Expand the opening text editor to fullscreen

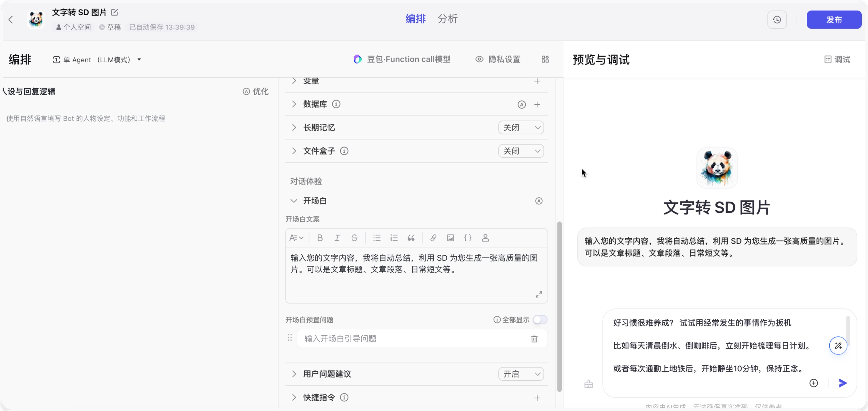[539, 294]
